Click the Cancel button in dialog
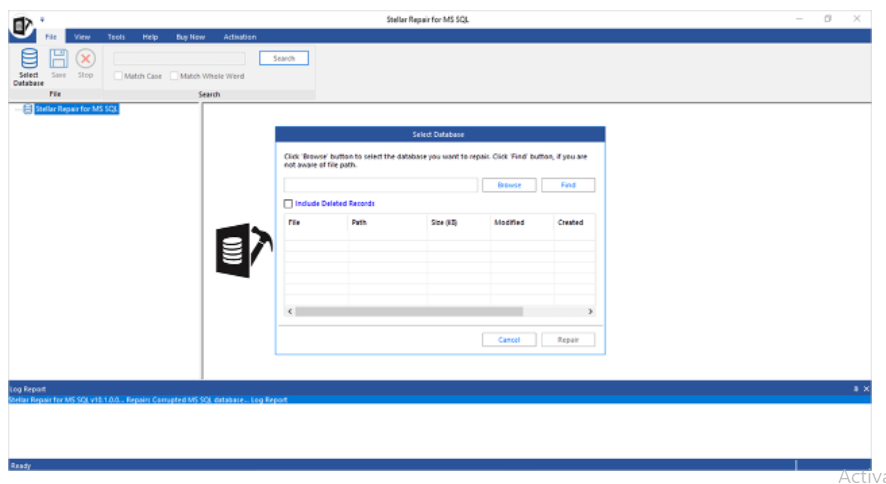This screenshot has width=886, height=484. coord(509,339)
